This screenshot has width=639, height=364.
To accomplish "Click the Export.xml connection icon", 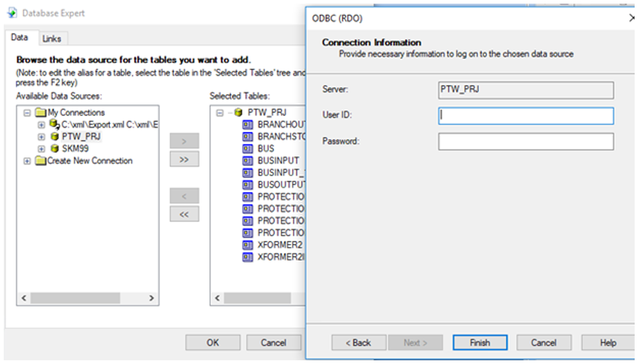I will 55,124.
